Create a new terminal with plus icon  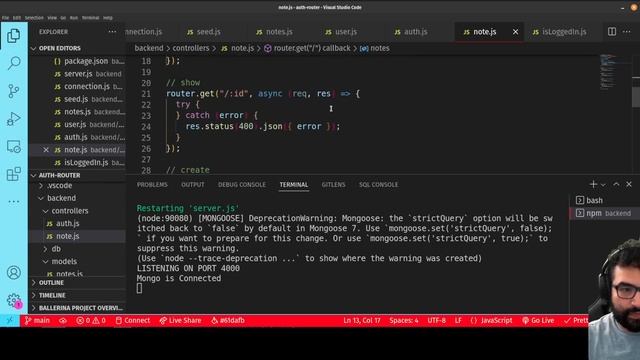click(593, 184)
